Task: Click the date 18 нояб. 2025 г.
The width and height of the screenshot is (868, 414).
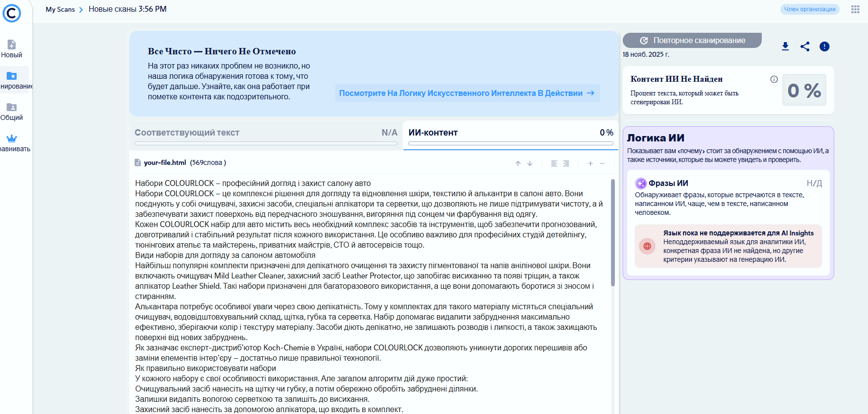Action: pos(646,54)
